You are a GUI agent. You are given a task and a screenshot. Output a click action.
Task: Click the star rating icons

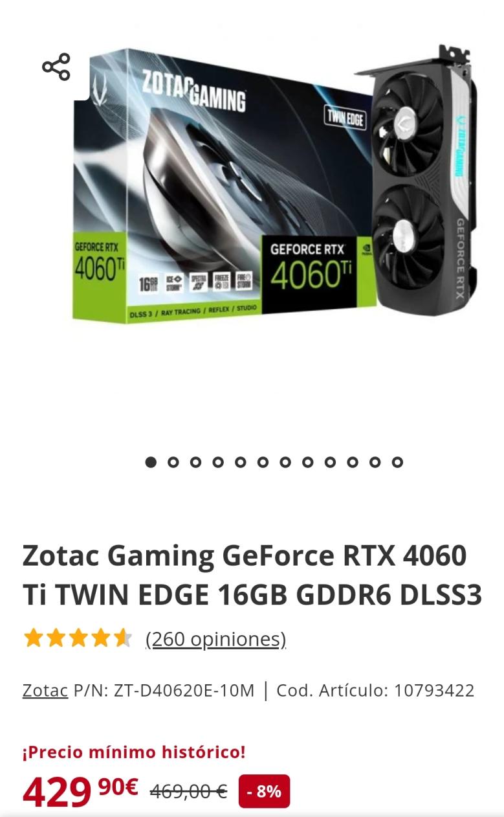pos(78,639)
